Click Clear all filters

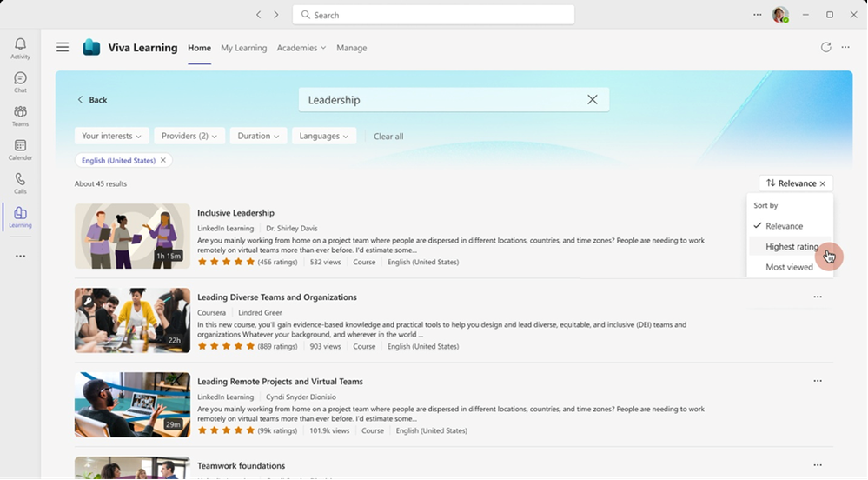pos(388,137)
